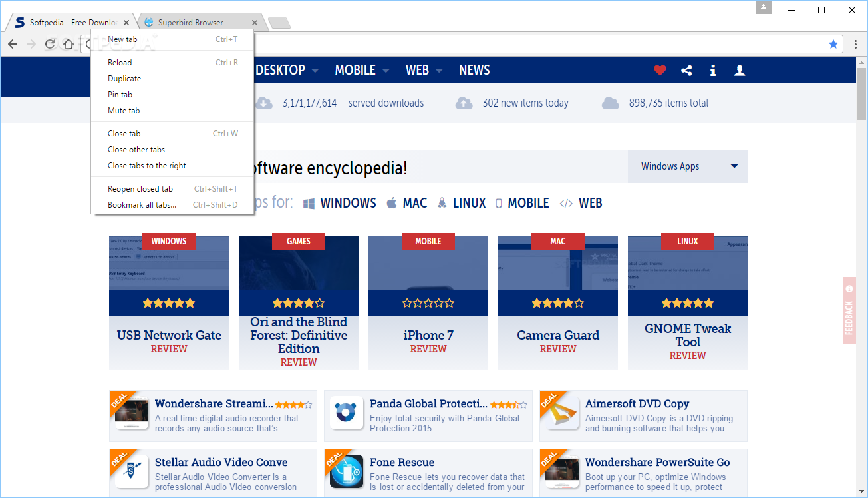Click the Apple logo icon beside MAC
868x498 pixels.
click(x=392, y=203)
